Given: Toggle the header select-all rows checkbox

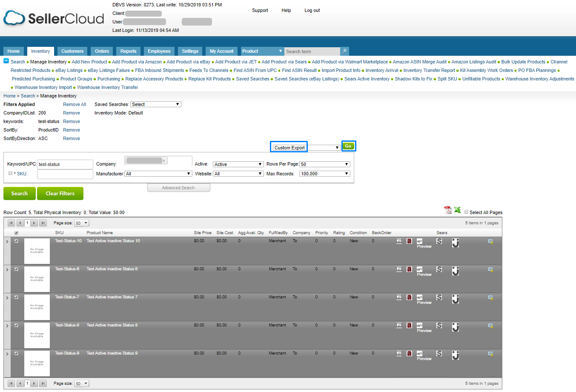Looking at the screenshot, I should click(17, 233).
